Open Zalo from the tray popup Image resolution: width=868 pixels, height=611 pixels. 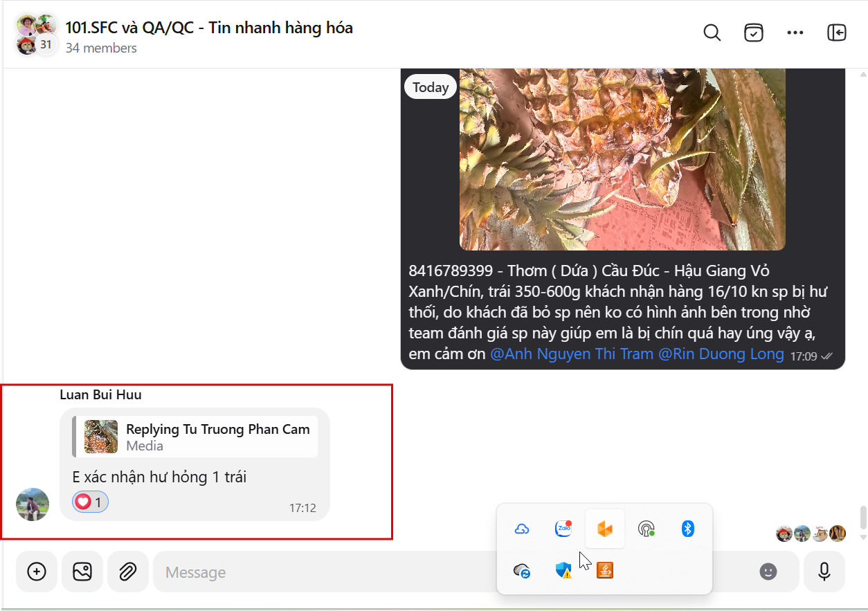(x=563, y=529)
